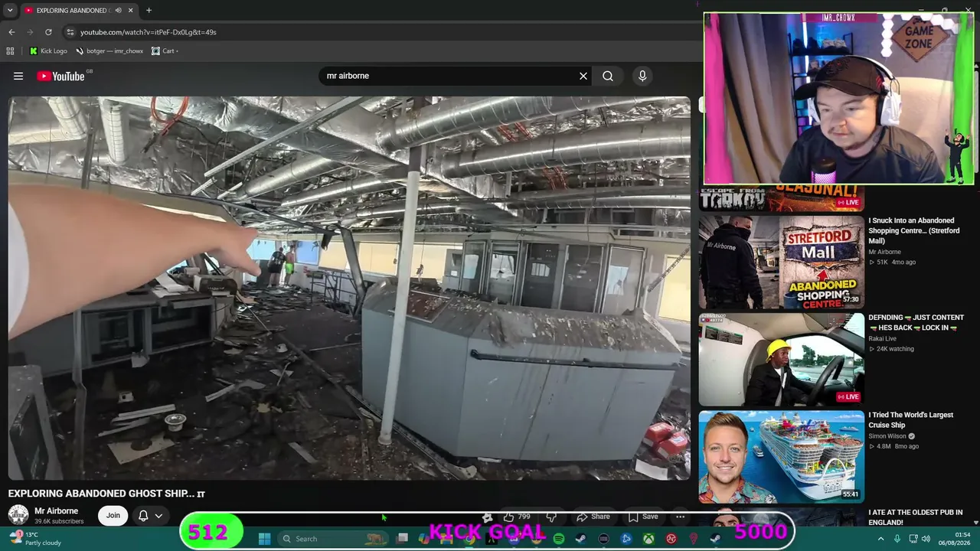Click the browser forward arrow
Screen dimensions: 980x551
click(30, 32)
